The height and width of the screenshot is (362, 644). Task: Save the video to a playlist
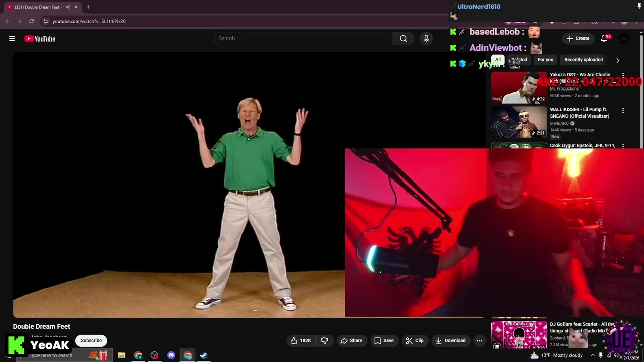(384, 341)
